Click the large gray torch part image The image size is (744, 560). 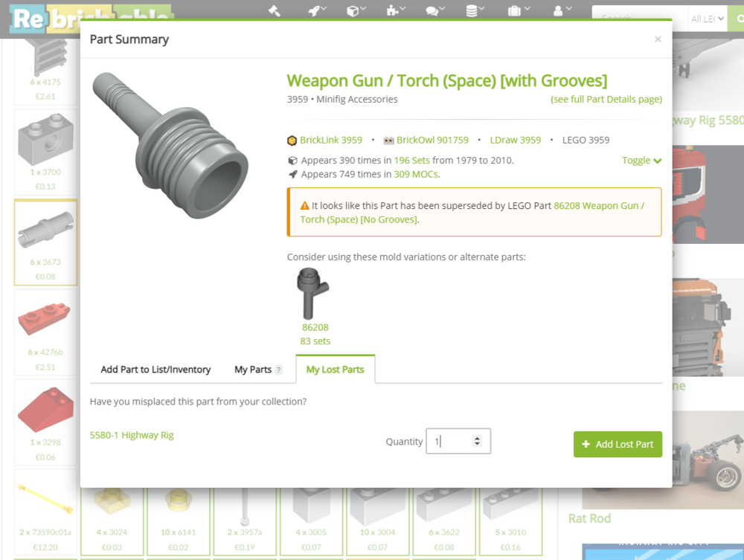point(170,145)
